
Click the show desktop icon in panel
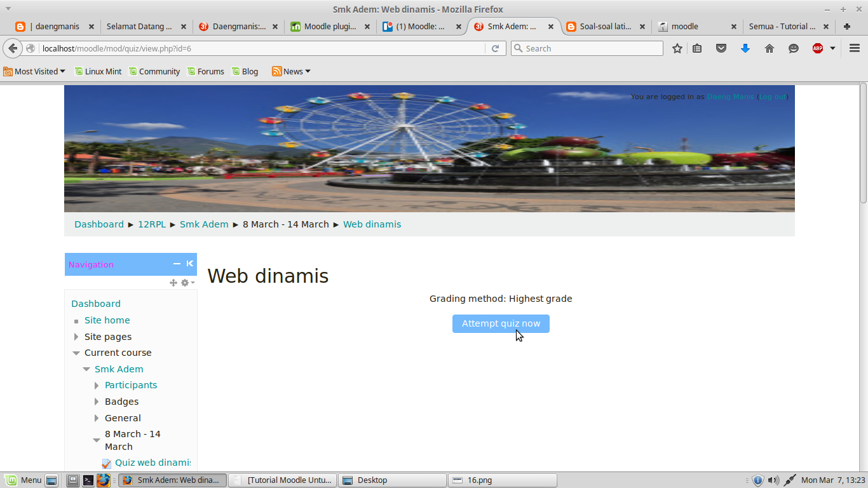pos(51,480)
